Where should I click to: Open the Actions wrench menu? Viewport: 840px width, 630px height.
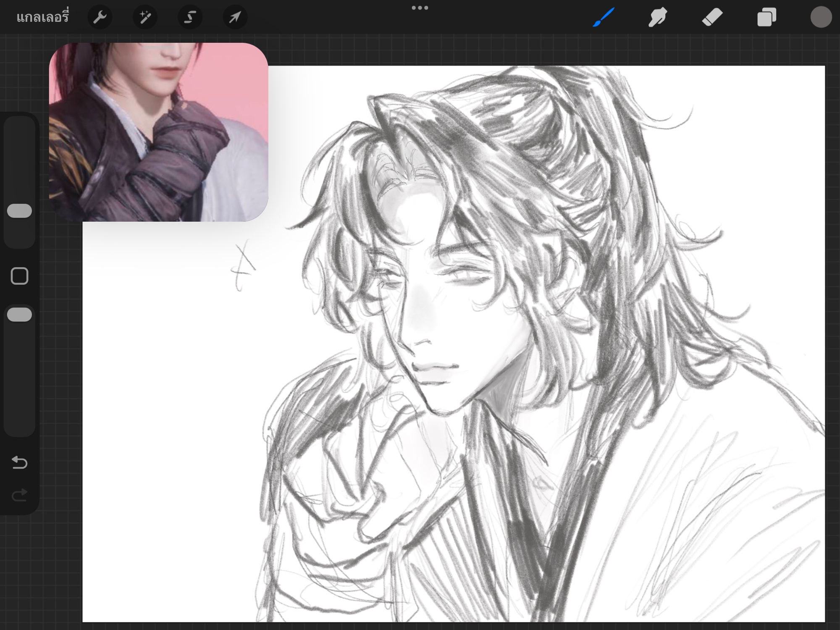[x=100, y=17]
